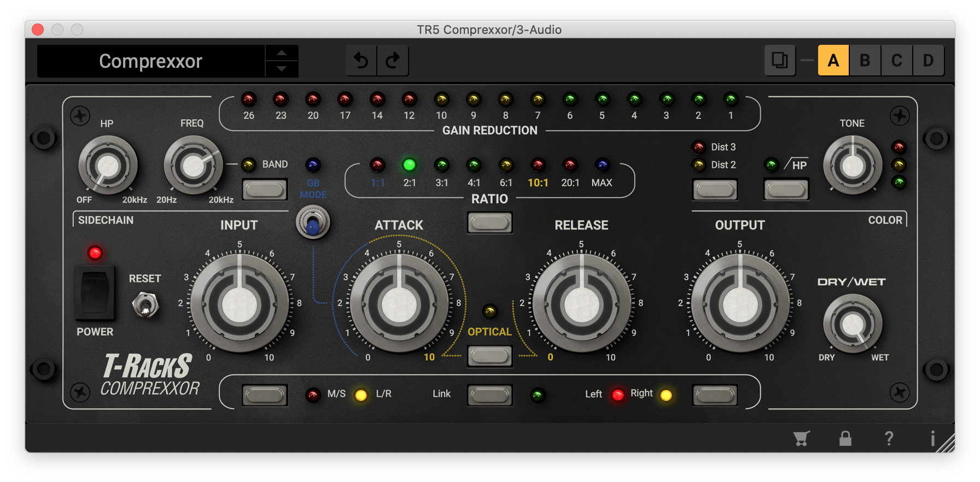Select preset slot A
This screenshot has height=482, width=980.
pos(833,60)
